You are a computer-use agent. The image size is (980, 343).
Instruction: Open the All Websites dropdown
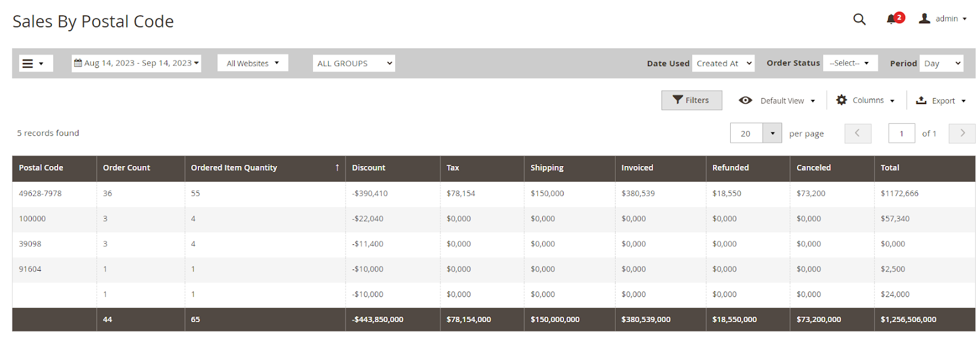click(x=252, y=63)
